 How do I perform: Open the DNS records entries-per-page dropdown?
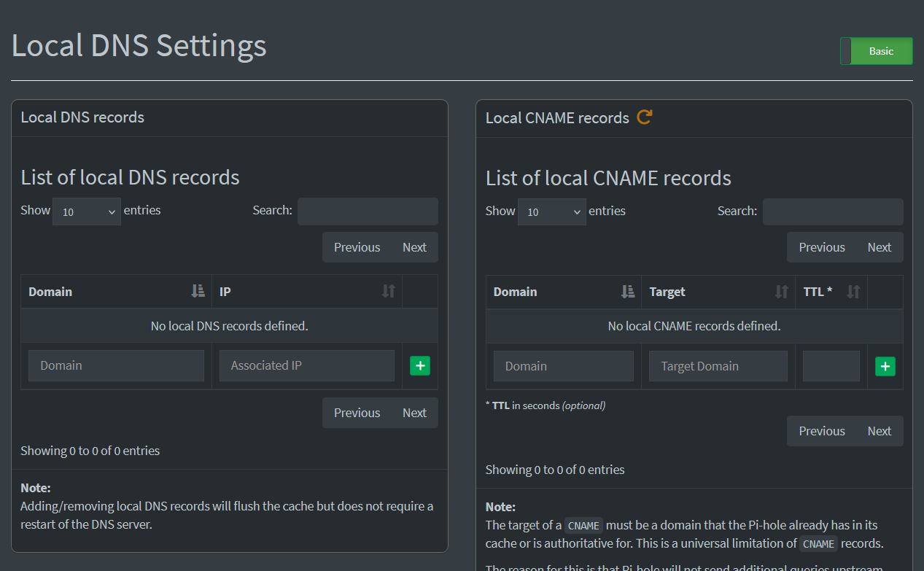click(87, 211)
